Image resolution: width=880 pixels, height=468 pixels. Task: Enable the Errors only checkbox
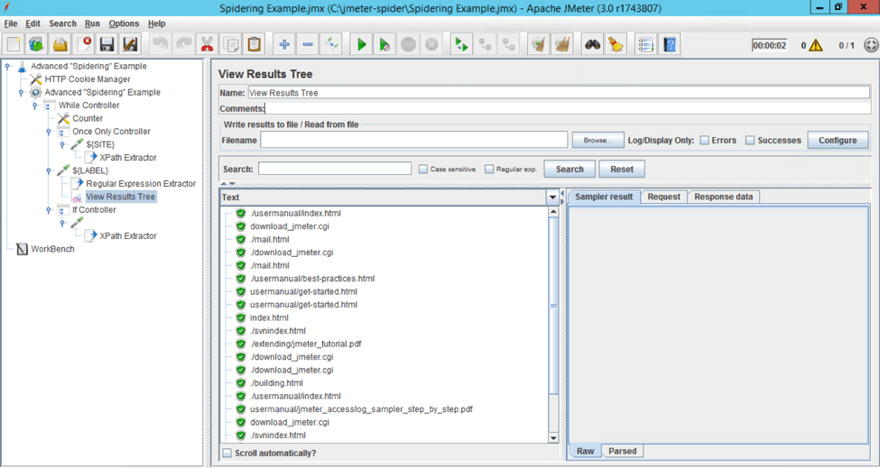click(705, 140)
